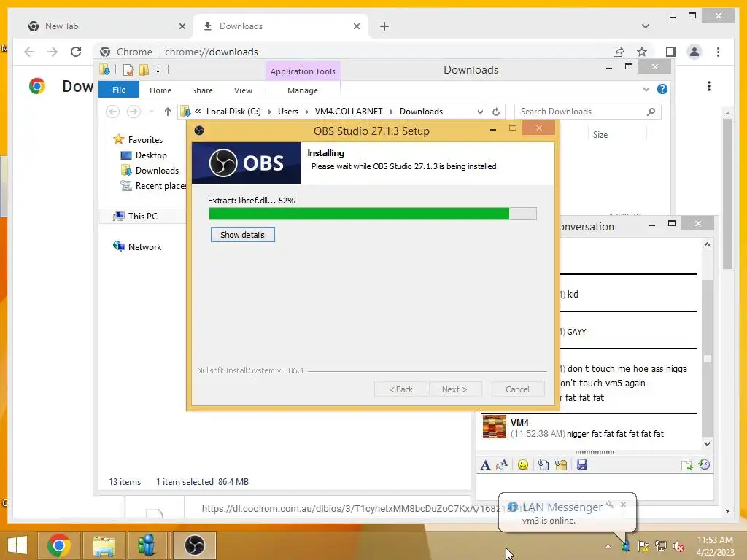Open Chrome three-dot main menu
This screenshot has width=747, height=560.
point(718,52)
